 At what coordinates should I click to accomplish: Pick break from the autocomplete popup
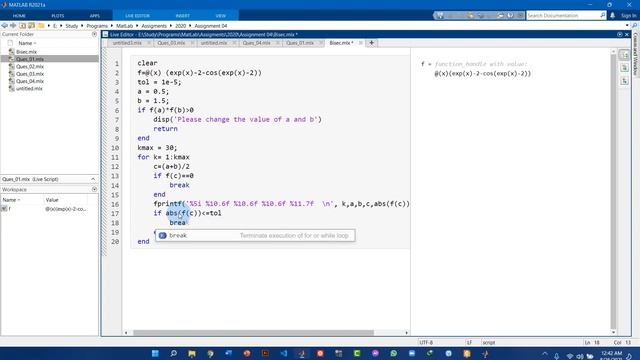[255, 236]
